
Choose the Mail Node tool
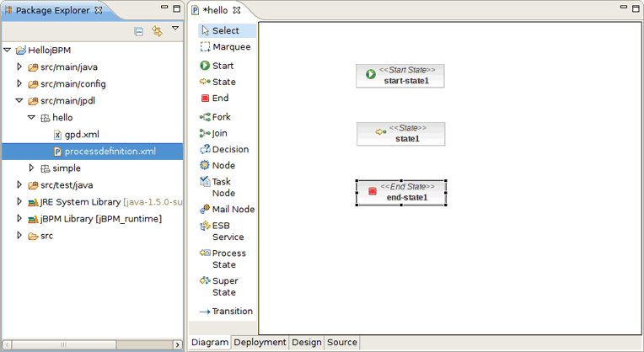[227, 209]
